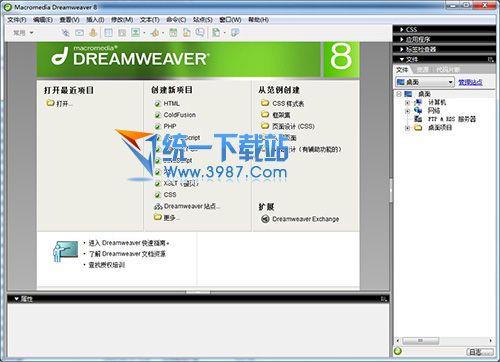This screenshot has width=500, height=362.
Task: Open the 文件 panel options menu icon
Action: 491,59
